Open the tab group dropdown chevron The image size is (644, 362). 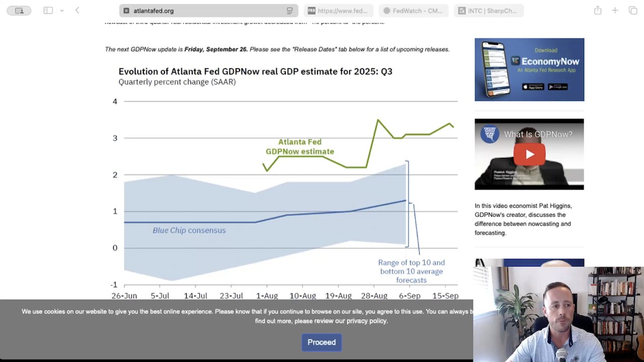tap(62, 11)
